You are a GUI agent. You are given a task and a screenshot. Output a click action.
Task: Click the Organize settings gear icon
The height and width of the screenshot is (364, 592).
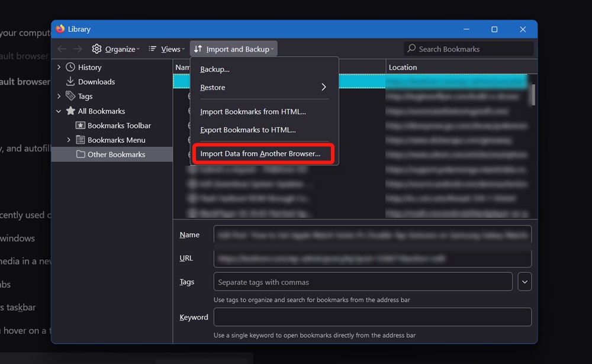point(96,49)
